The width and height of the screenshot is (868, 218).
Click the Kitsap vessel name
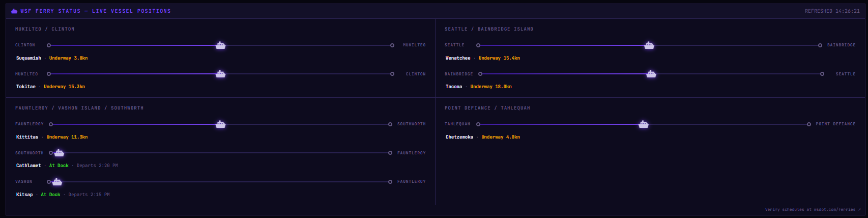point(24,195)
